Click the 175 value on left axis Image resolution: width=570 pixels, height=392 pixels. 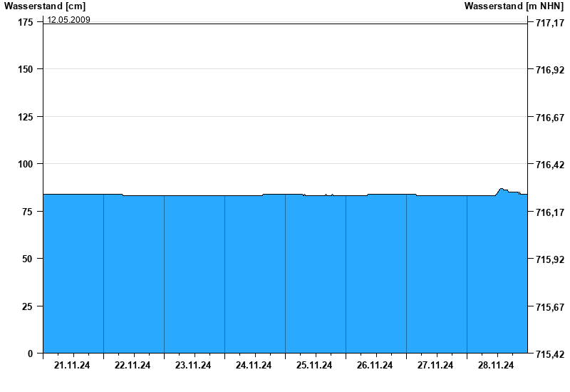(x=26, y=23)
